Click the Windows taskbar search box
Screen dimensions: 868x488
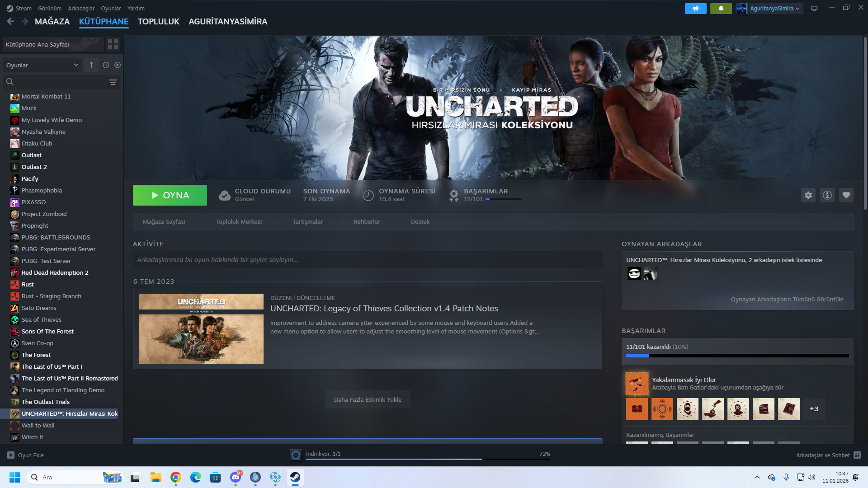click(75, 477)
